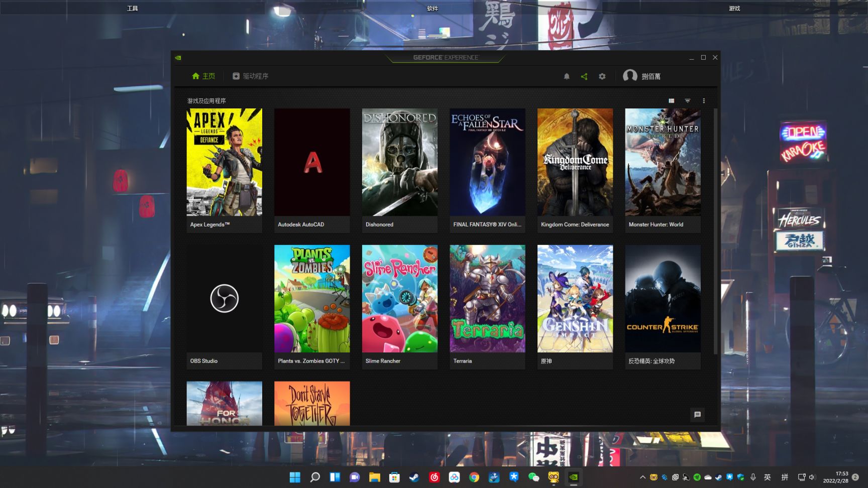868x488 pixels.
Task: Click the green Razer tray icon
Action: pos(697,477)
